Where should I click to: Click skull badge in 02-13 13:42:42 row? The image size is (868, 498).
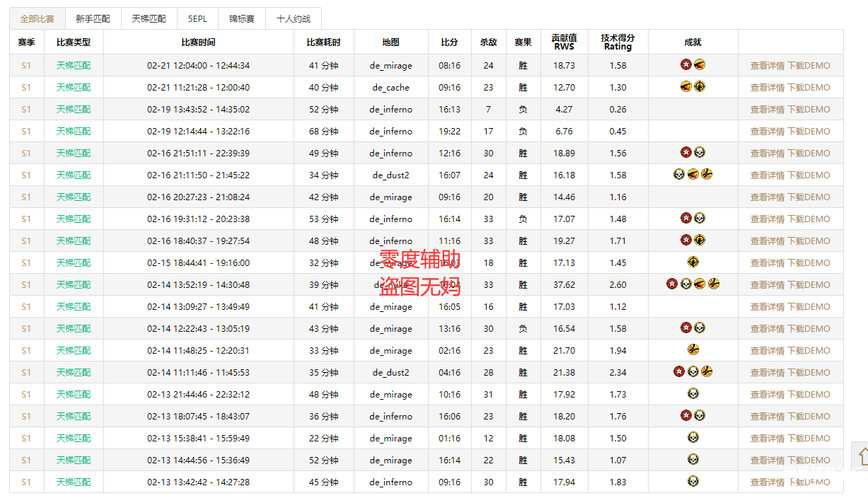[x=693, y=482]
